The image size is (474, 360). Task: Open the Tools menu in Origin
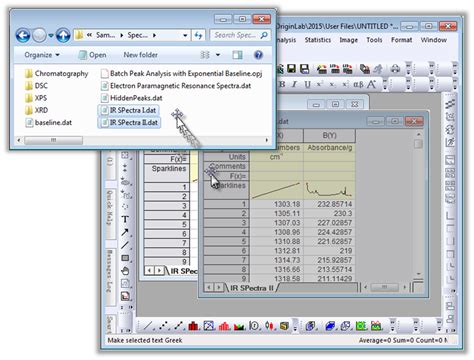pos(374,40)
